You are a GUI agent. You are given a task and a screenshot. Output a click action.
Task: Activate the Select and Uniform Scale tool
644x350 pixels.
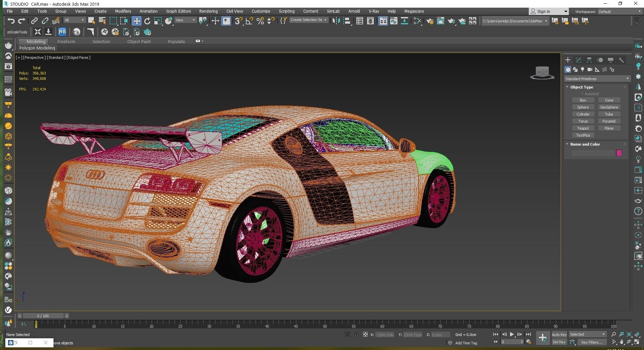pos(158,21)
